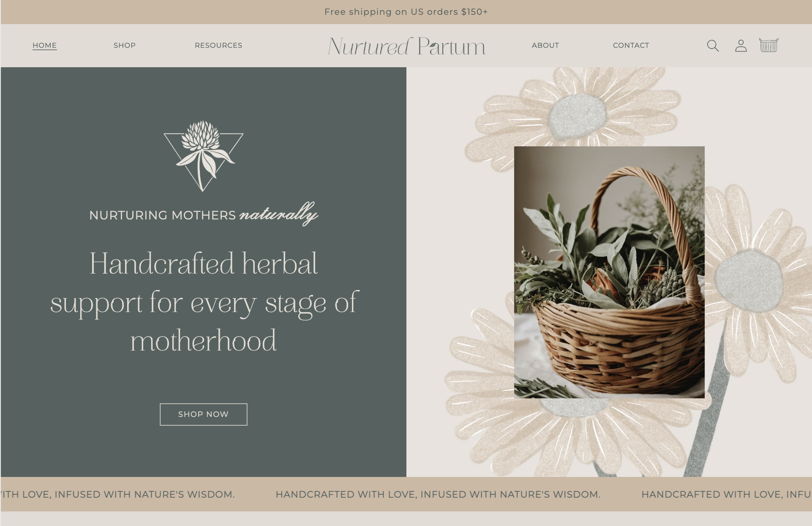Open the Contact menu item
Image resolution: width=812 pixels, height=526 pixels.
point(631,45)
